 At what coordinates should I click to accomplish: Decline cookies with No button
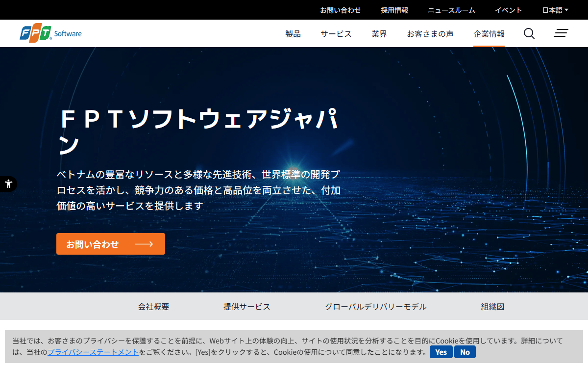(465, 352)
